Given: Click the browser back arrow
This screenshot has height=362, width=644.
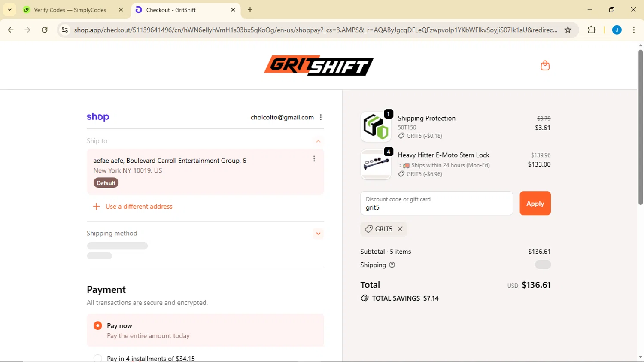Looking at the screenshot, I should coord(11,30).
